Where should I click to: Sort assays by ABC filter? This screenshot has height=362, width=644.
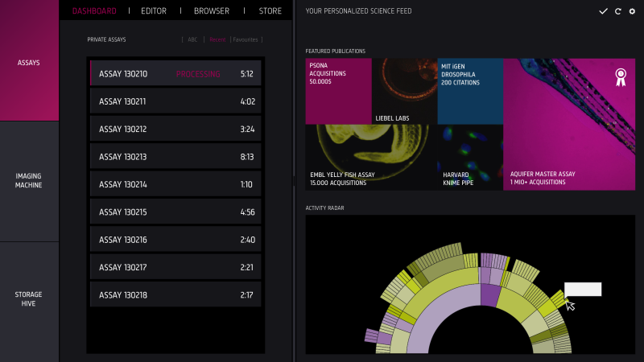[192, 39]
